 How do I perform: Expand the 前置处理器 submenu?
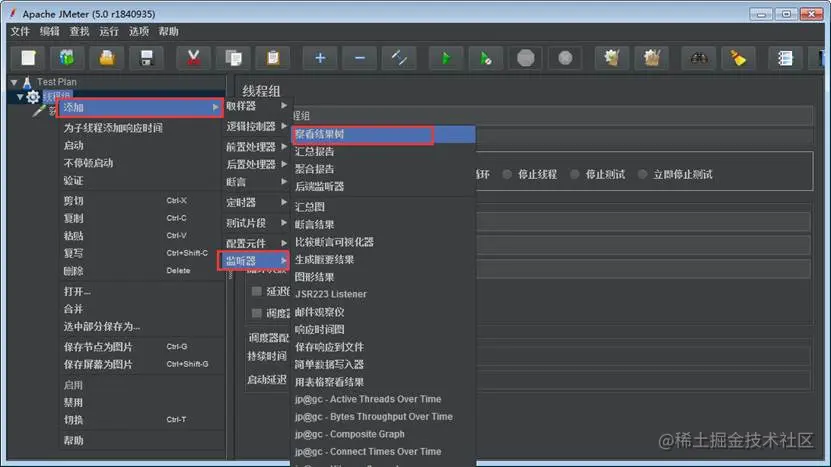[x=257, y=147]
